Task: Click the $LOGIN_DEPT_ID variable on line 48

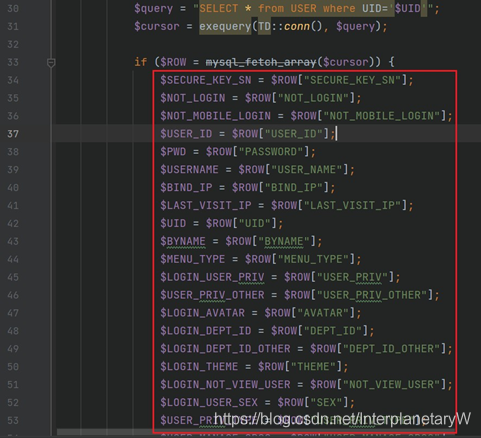Action: (x=206, y=331)
